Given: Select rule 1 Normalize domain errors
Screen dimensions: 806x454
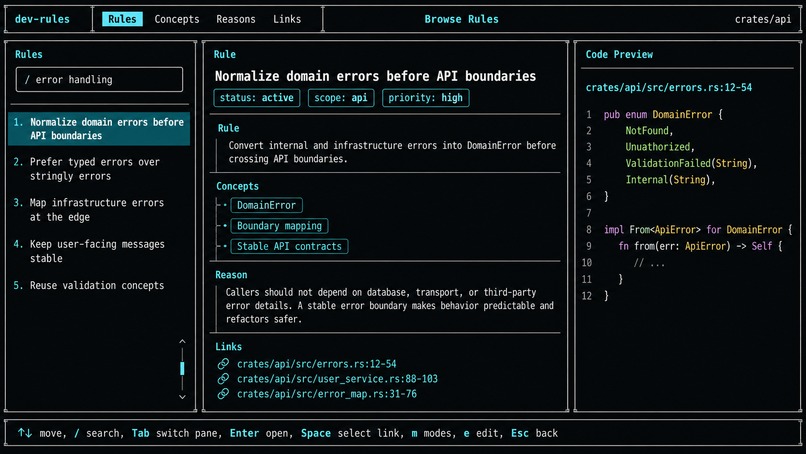Looking at the screenshot, I should click(x=99, y=129).
